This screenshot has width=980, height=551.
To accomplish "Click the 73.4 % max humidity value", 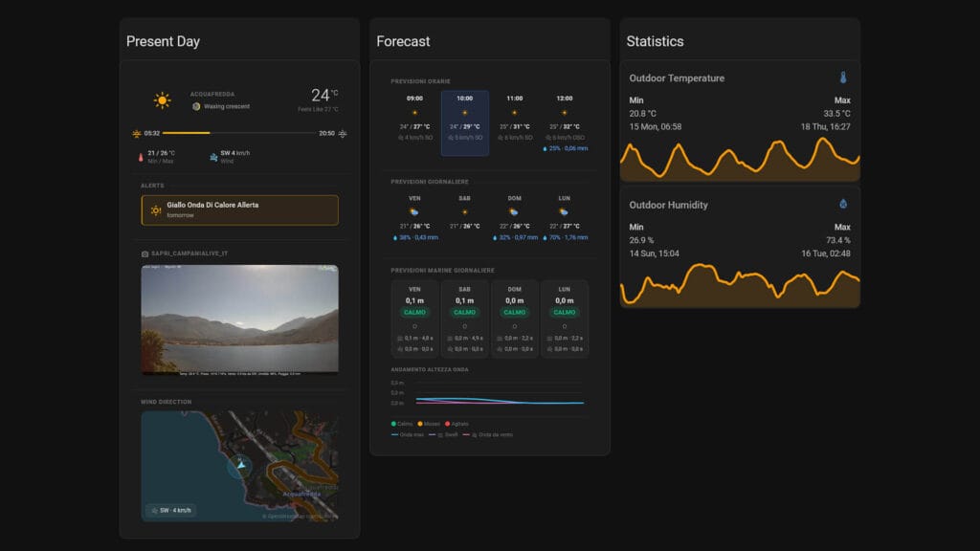I will tap(838, 240).
